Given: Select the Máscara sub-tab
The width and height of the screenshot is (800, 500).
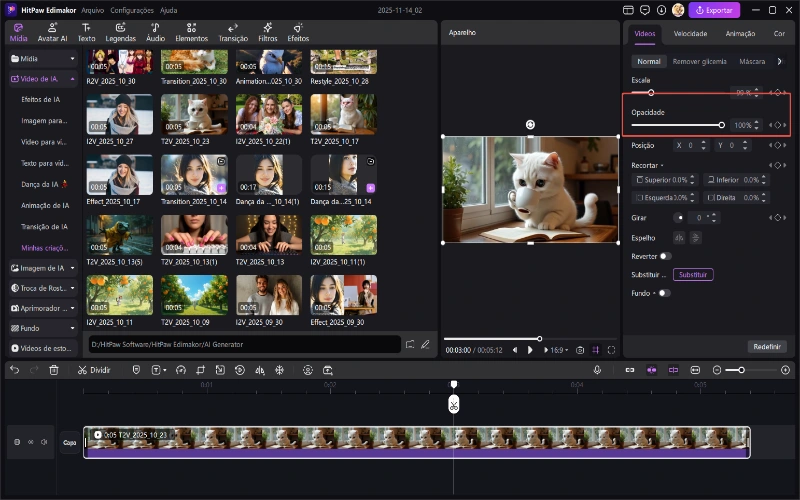Looking at the screenshot, I should click(x=752, y=61).
